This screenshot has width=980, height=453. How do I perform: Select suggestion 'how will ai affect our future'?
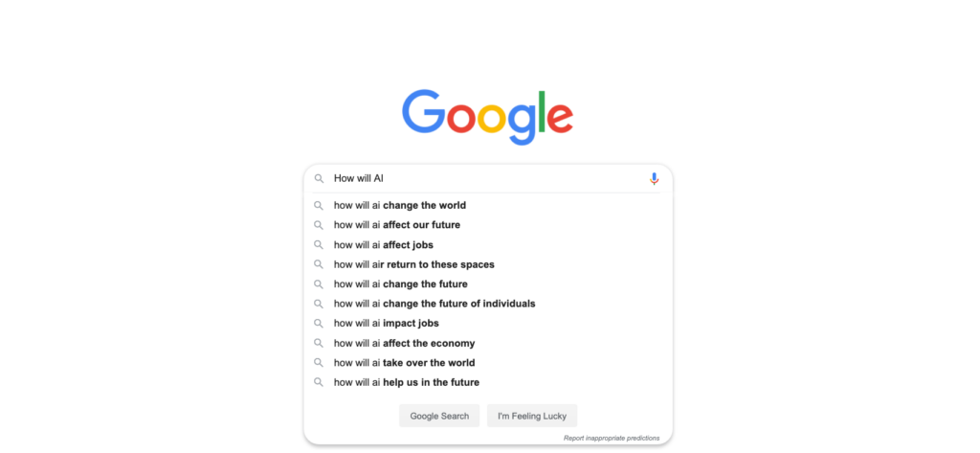[488, 225]
